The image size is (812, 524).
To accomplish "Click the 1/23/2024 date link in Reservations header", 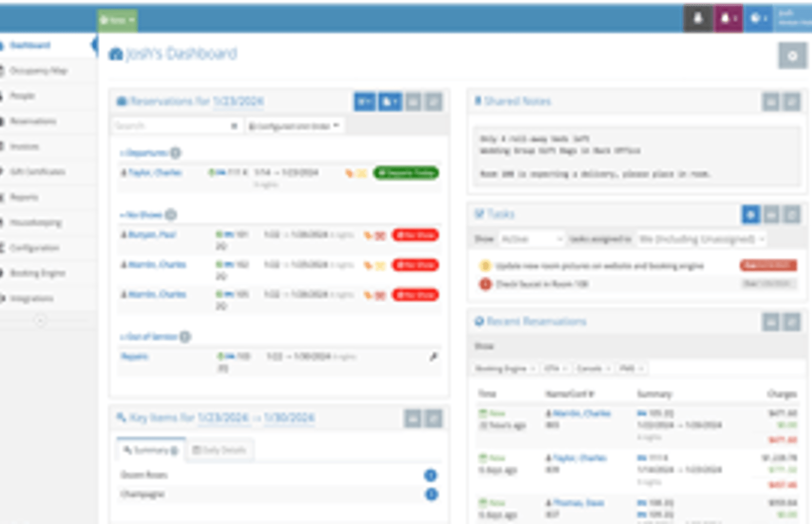I will pyautogui.click(x=238, y=101).
